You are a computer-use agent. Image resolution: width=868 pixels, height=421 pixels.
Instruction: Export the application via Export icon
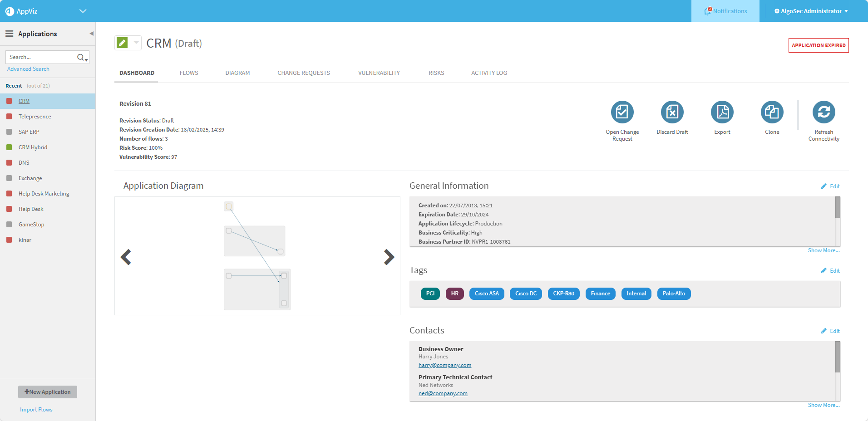point(722,112)
